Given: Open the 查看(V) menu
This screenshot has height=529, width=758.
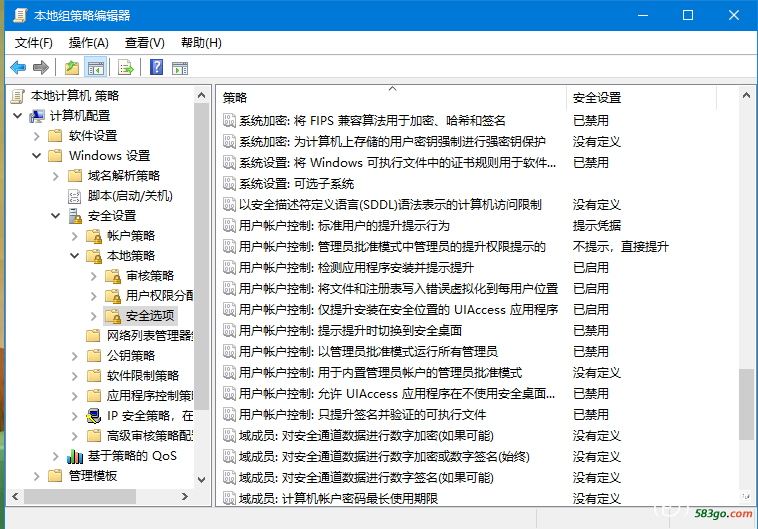Looking at the screenshot, I should coord(145,43).
